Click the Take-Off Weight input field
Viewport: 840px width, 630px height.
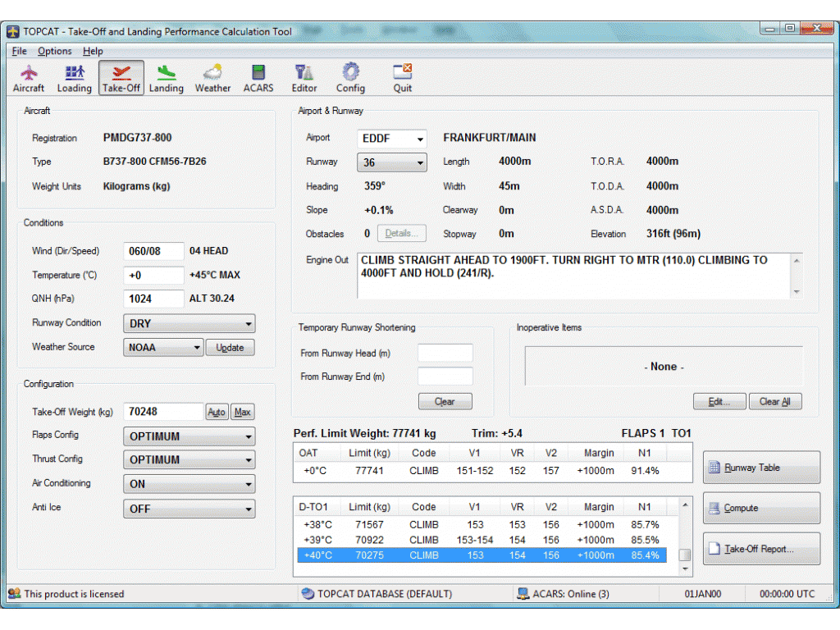tap(163, 412)
